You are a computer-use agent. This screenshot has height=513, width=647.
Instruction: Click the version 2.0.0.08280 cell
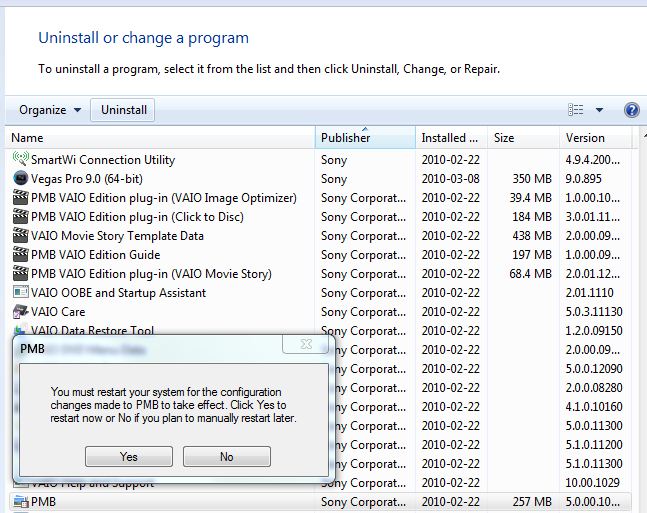coord(594,388)
